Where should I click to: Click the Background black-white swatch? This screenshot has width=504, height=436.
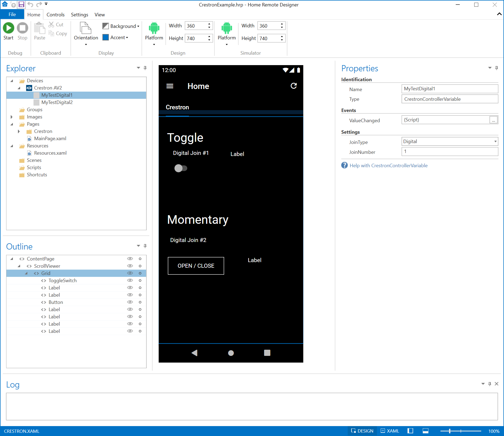pyautogui.click(x=106, y=26)
